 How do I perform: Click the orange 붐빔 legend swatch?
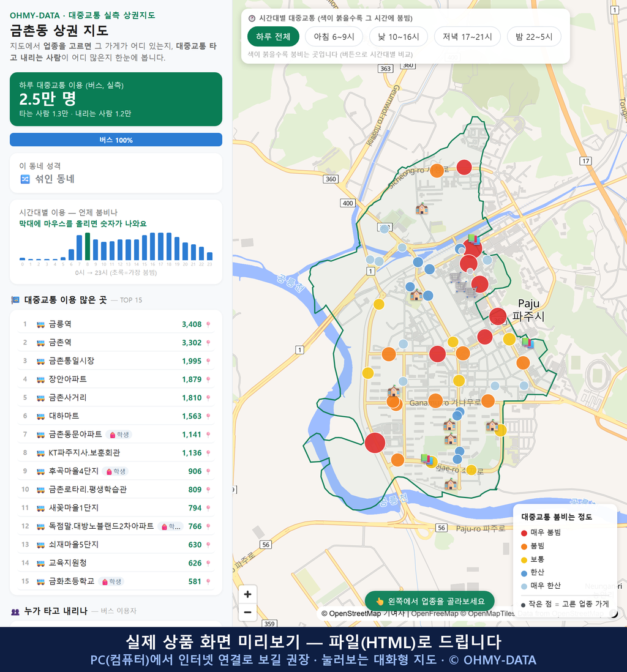click(524, 547)
